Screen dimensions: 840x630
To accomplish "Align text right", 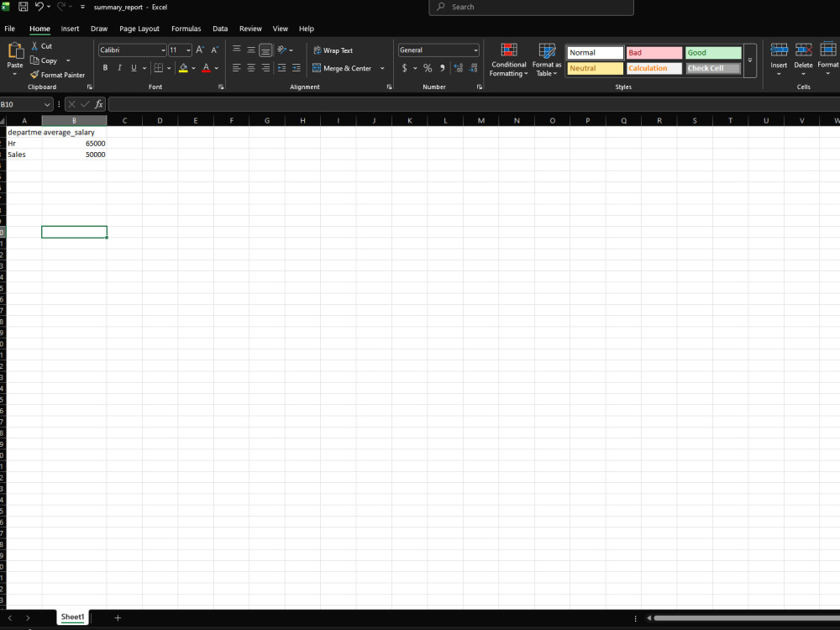I will coord(265,68).
